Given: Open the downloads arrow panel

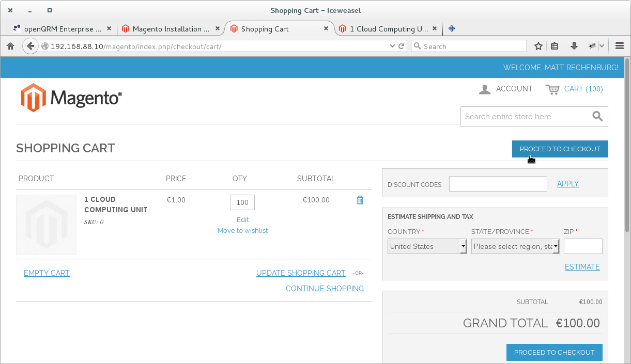Looking at the screenshot, I should [x=574, y=46].
